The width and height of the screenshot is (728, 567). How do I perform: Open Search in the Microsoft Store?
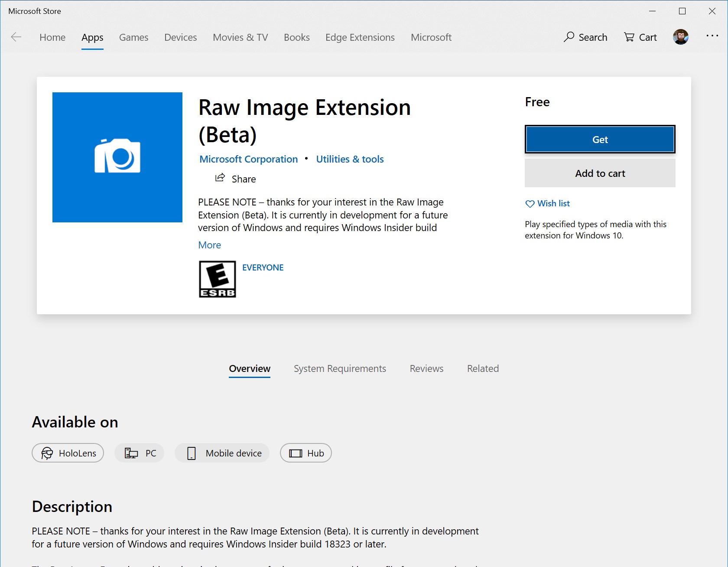coord(585,37)
